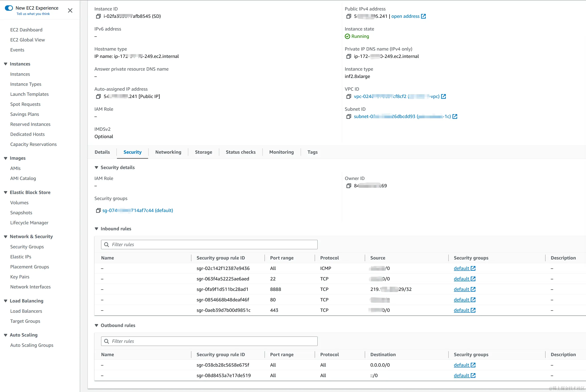Viewport: 586px width, 392px height.
Task: Collapse the Elastic Block Store sidebar section
Action: (6, 192)
